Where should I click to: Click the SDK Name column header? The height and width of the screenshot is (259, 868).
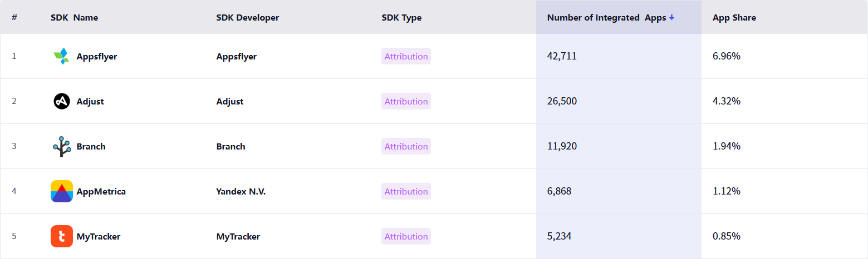point(74,18)
